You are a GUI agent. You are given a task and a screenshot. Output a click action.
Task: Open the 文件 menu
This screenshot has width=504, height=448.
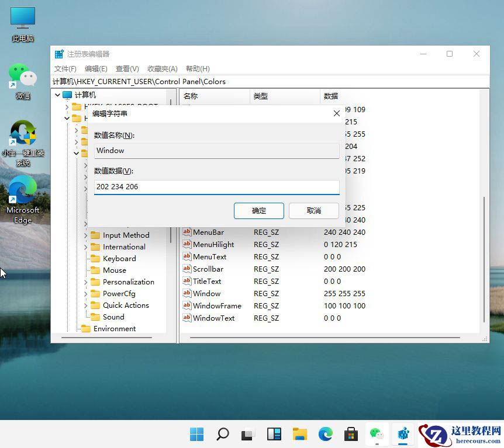[64, 68]
